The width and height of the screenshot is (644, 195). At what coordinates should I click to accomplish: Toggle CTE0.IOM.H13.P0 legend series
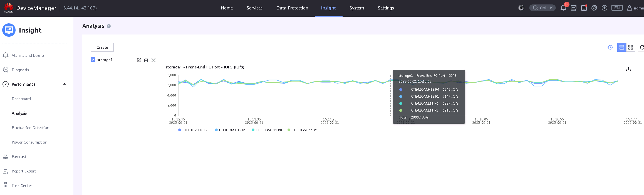coord(194,130)
